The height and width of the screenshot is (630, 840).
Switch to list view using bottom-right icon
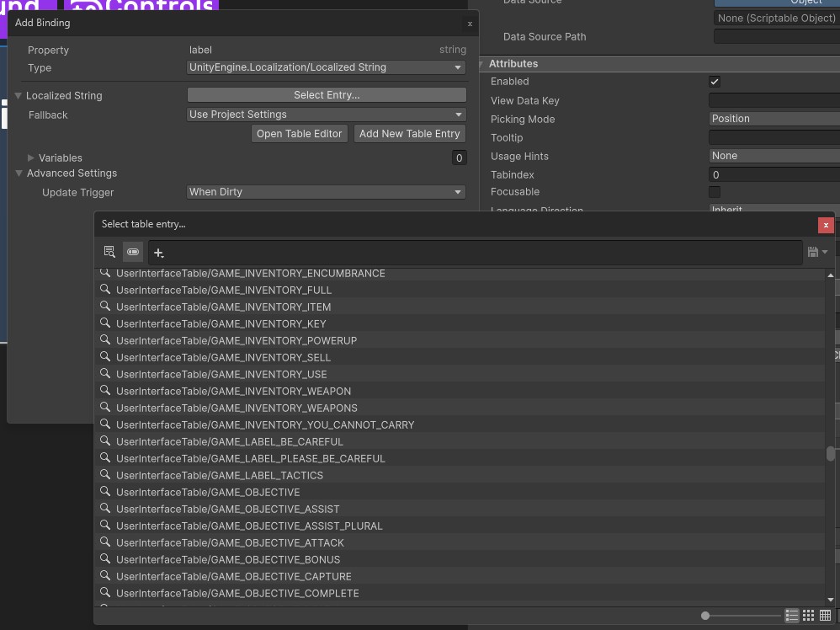[x=792, y=616]
